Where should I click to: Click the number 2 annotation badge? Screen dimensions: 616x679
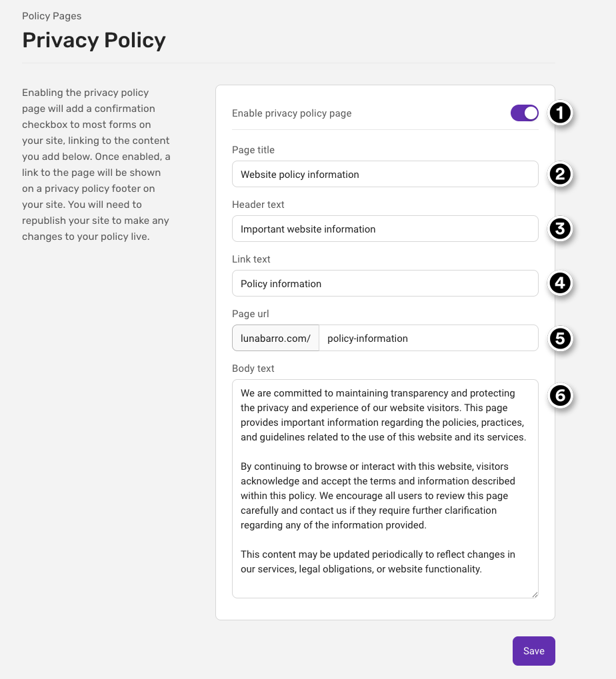560,174
